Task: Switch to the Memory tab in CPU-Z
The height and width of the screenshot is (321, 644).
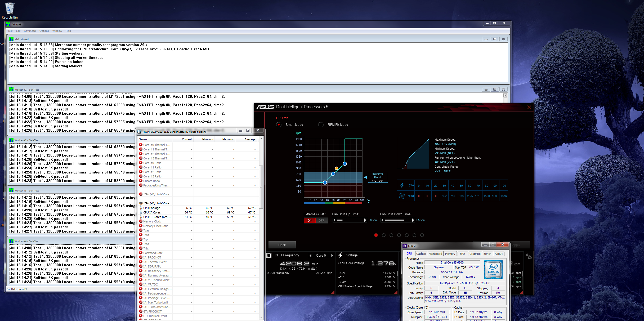Action: [x=450, y=253]
